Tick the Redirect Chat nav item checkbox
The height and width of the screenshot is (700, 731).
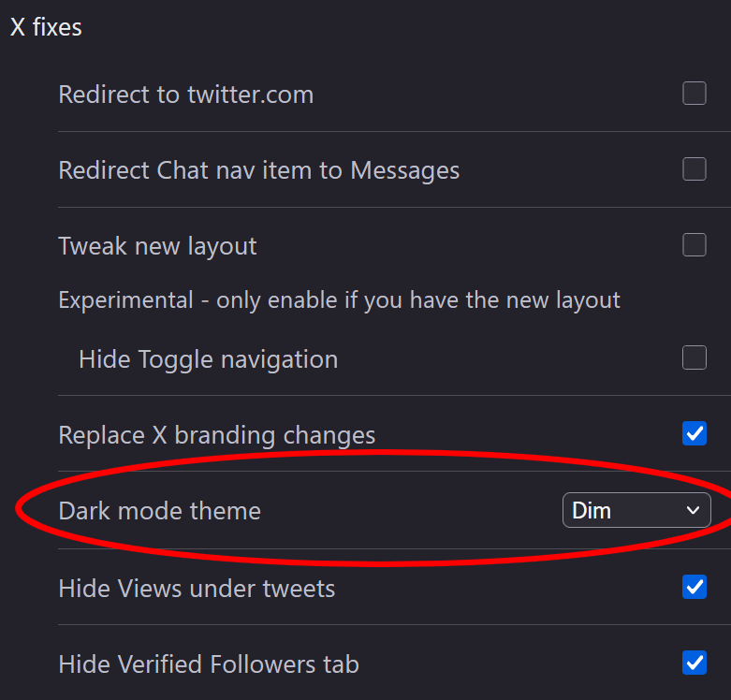coord(694,169)
